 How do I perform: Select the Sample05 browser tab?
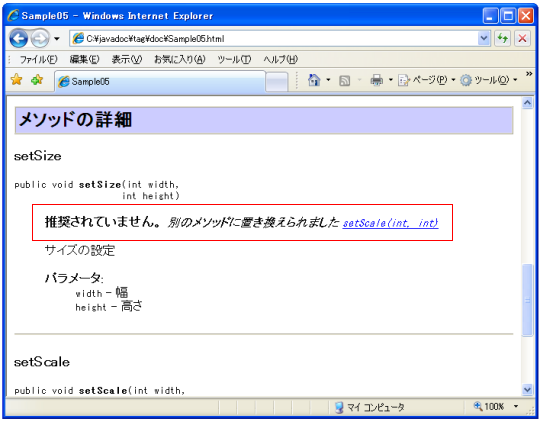[160, 82]
